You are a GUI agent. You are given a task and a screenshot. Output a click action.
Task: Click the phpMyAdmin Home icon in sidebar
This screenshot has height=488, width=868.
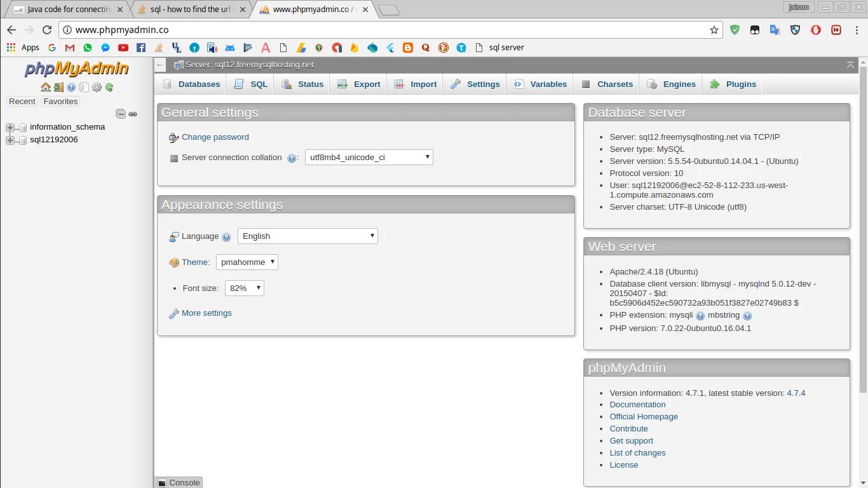pos(46,88)
